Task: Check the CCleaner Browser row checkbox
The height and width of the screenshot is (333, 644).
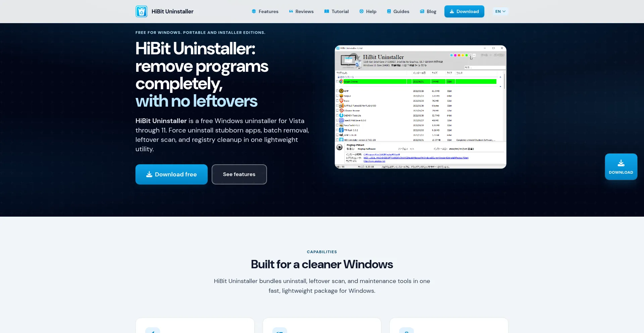Action: (x=337, y=110)
